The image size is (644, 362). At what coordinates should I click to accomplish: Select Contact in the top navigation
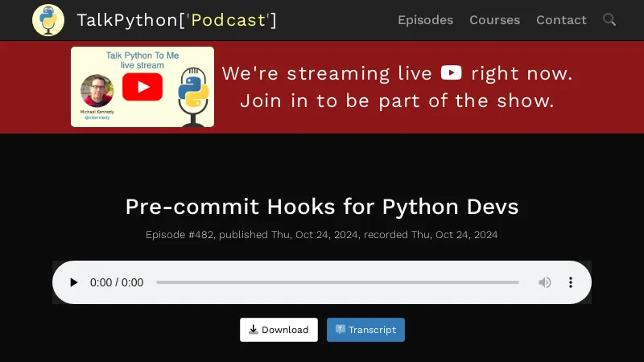[x=561, y=20]
